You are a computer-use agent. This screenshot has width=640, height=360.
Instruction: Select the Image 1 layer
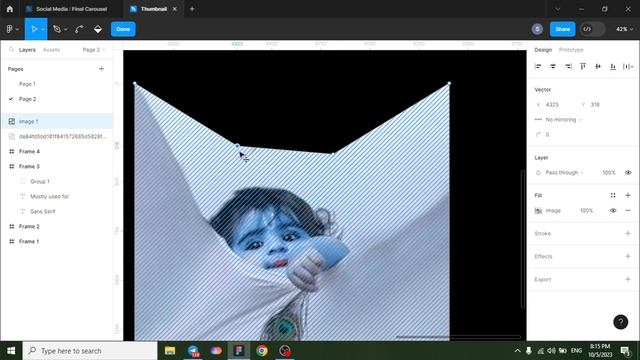[57, 122]
